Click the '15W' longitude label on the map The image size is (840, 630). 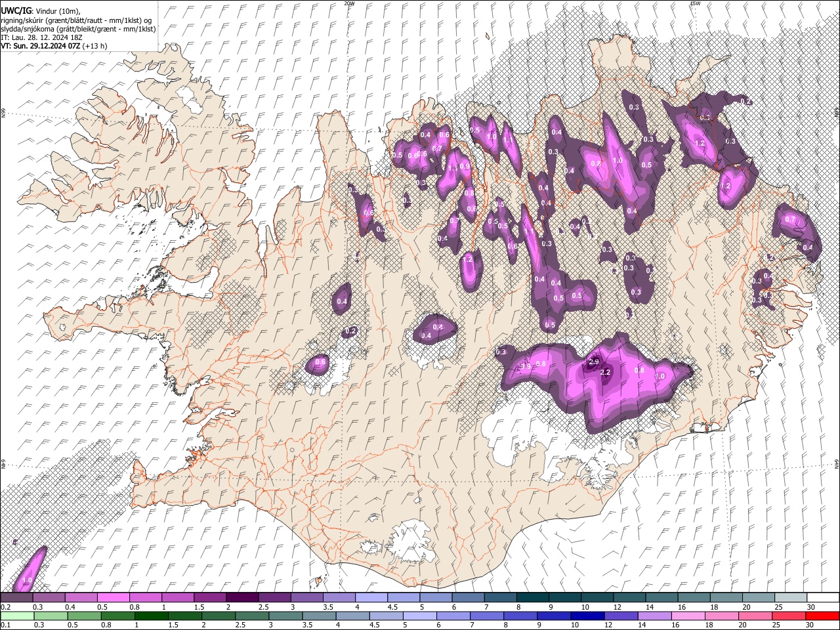coord(695,3)
